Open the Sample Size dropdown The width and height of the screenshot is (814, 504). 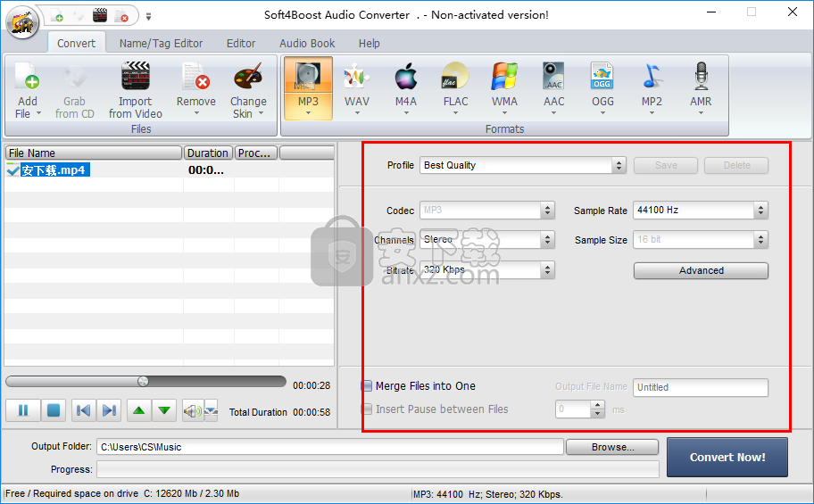760,239
